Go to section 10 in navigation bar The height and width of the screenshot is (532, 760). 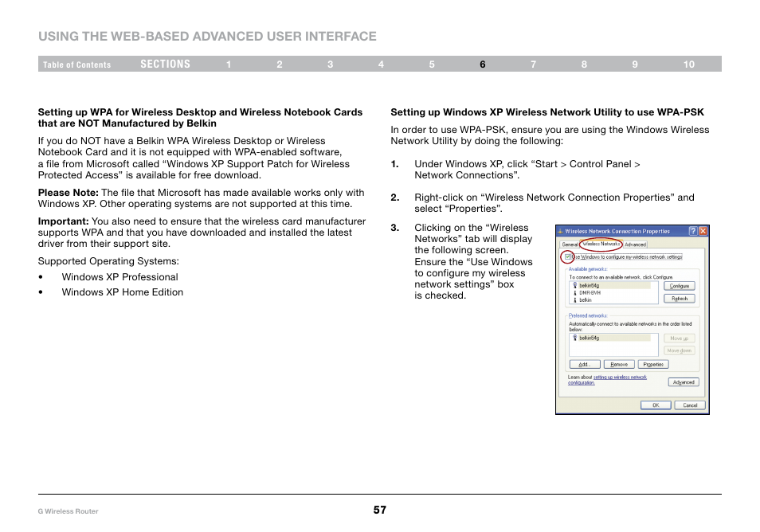pos(689,65)
